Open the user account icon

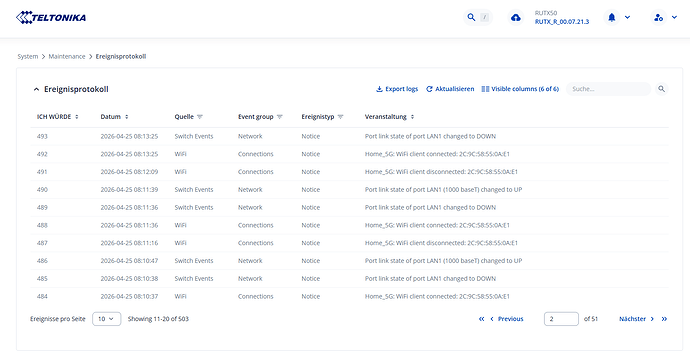tap(658, 18)
